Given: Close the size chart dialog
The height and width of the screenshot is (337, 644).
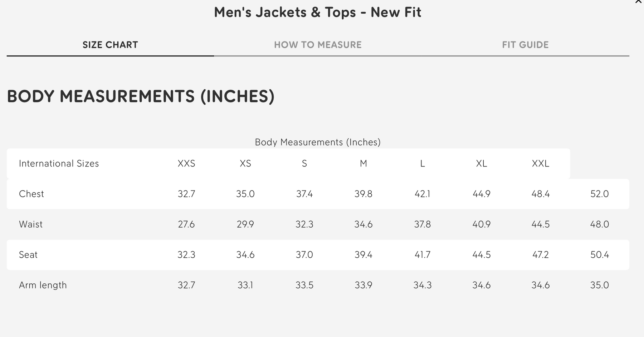Looking at the screenshot, I should pyautogui.click(x=639, y=2).
